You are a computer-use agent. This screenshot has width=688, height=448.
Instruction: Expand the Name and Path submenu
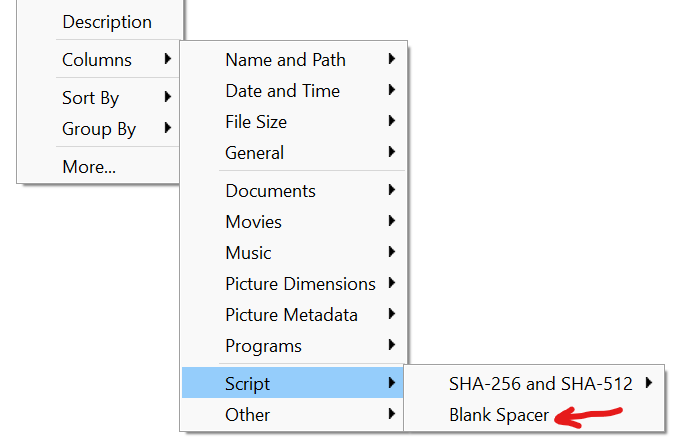pyautogui.click(x=294, y=60)
